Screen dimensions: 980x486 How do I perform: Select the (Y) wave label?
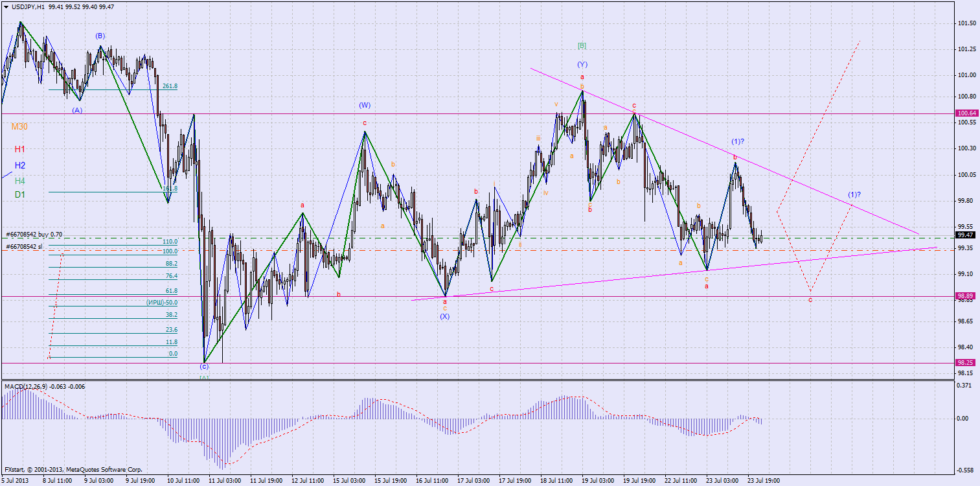582,64
